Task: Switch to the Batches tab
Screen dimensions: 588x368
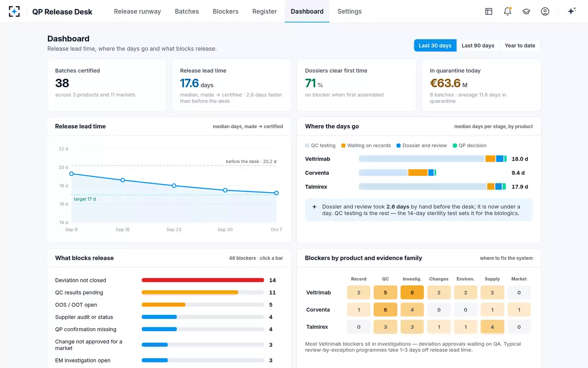Action: tap(187, 11)
